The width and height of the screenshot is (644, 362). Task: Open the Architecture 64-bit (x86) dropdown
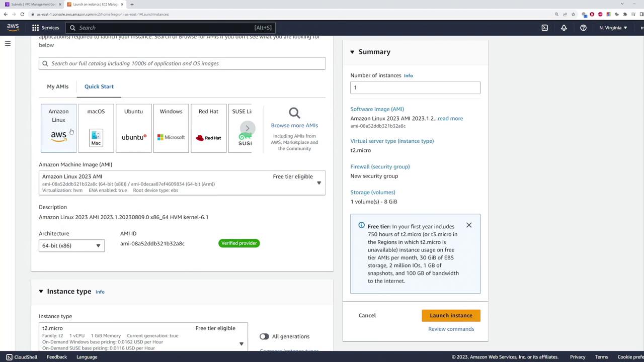71,246
